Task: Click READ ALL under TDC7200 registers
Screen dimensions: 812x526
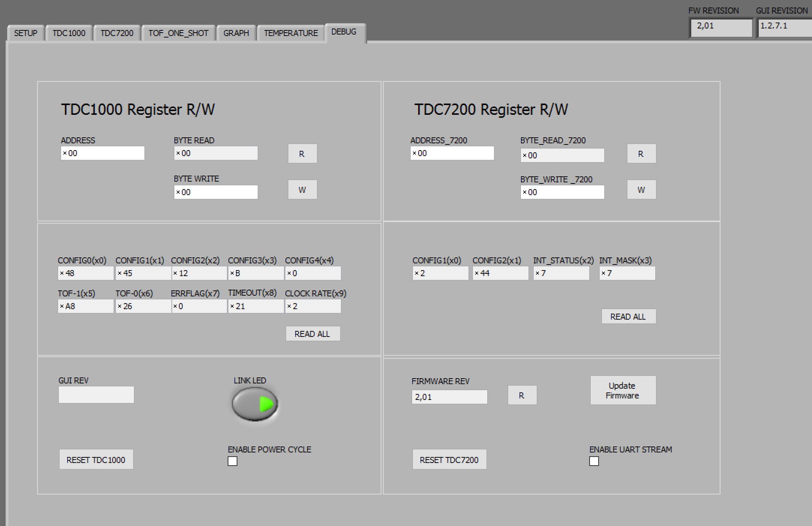Action: pos(628,316)
